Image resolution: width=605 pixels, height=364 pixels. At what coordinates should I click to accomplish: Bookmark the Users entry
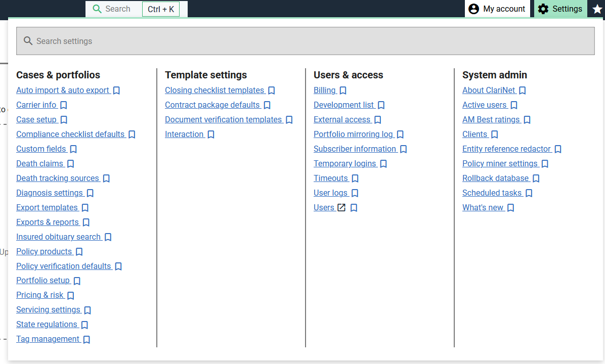point(354,208)
